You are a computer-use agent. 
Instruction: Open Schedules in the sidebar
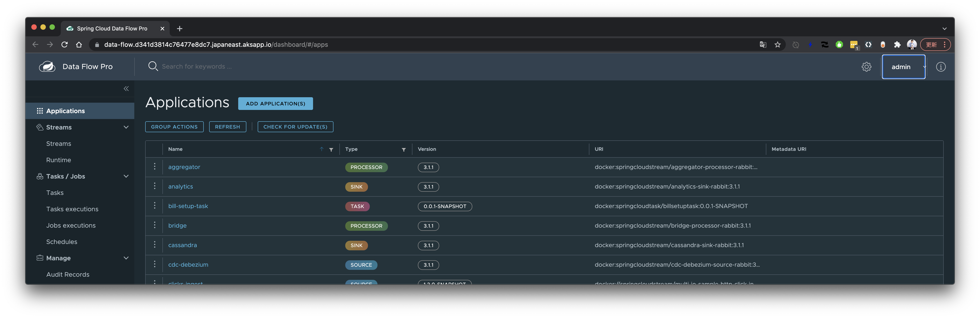point(62,242)
